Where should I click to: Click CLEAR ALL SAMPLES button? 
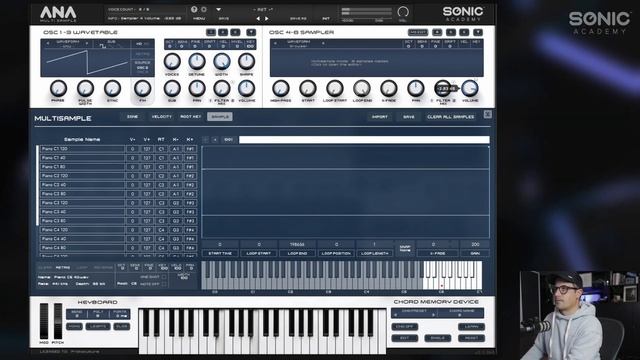coord(451,117)
